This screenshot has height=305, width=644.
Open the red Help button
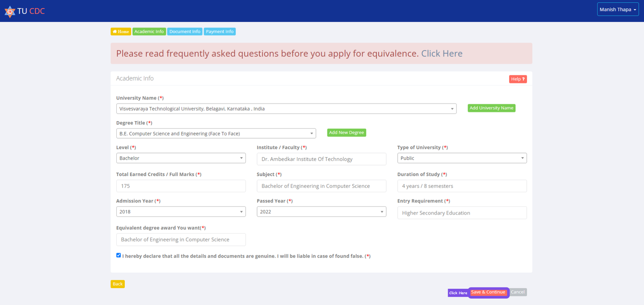point(518,79)
